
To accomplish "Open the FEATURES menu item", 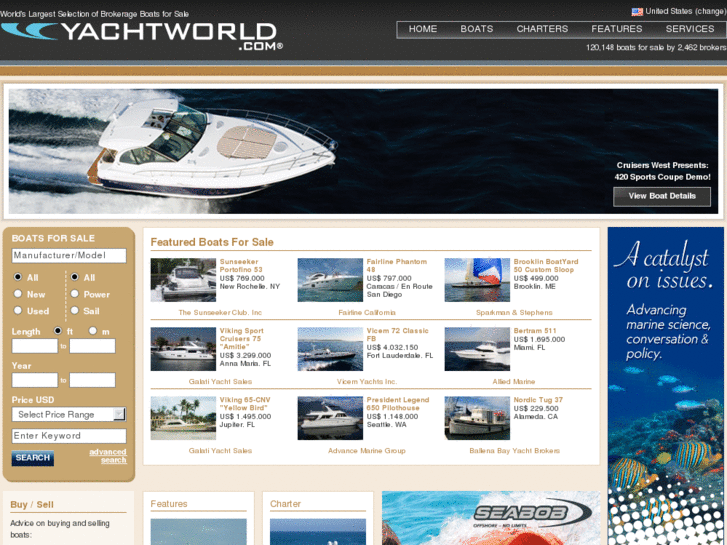I will 617,29.
